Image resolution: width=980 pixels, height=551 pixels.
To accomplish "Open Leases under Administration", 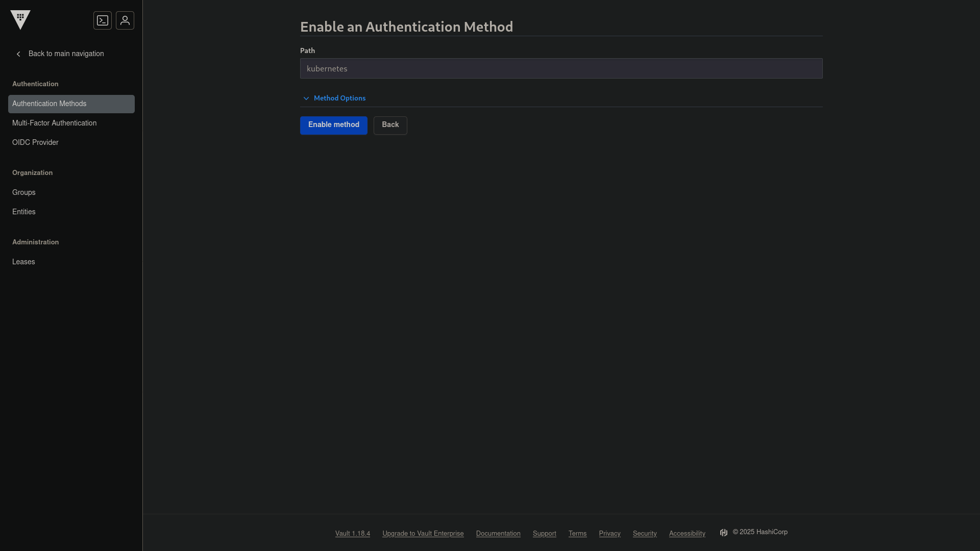I will [x=23, y=262].
